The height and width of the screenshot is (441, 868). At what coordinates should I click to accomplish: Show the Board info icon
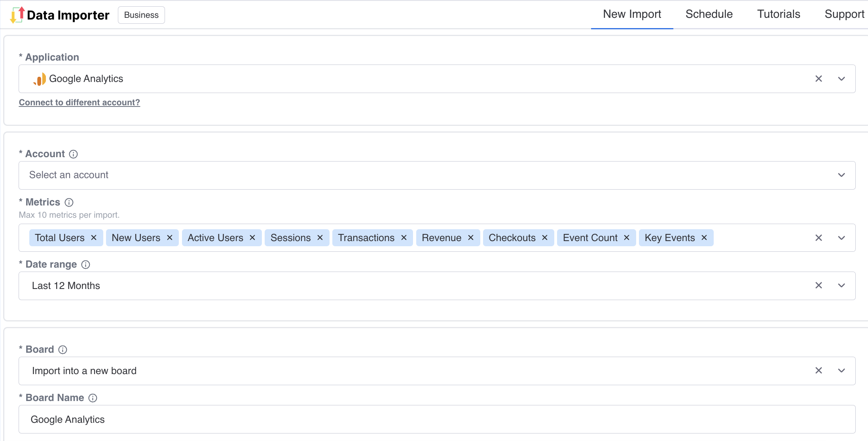tap(63, 350)
